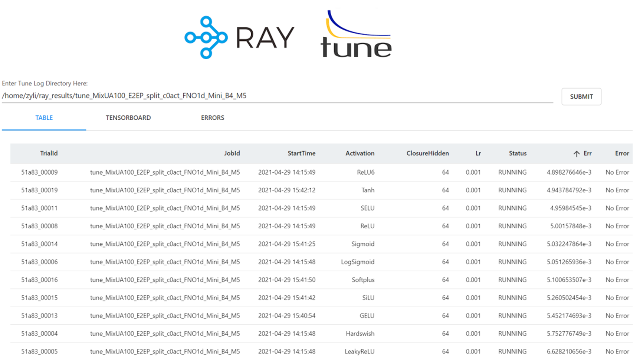Viewport: 640px width, 364px height.
Task: Click the Hardswish activation cell
Action: (x=360, y=334)
